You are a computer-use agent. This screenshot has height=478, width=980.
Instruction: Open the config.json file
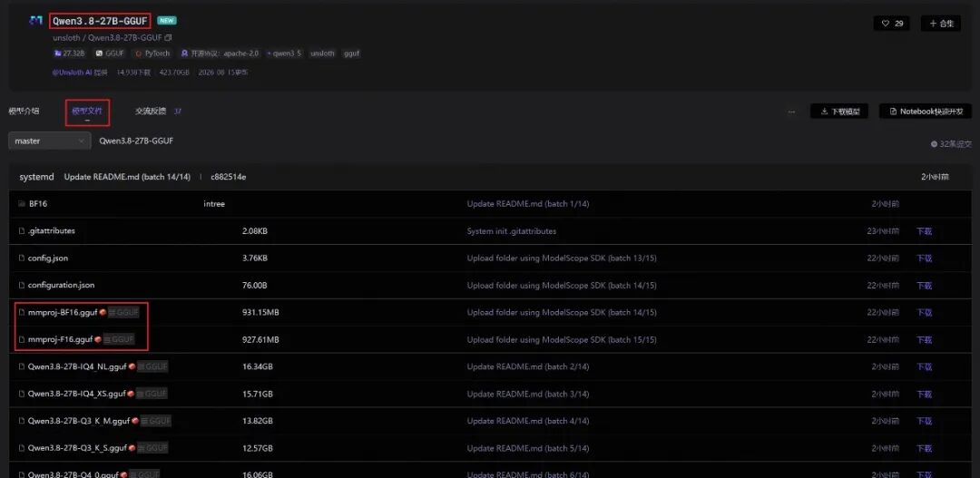(48, 259)
